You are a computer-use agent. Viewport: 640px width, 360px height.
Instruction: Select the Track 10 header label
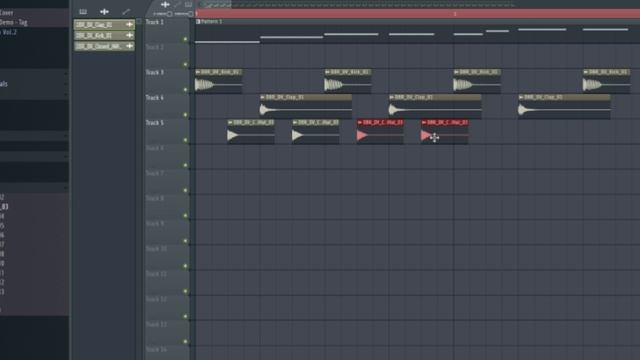[x=156, y=249]
